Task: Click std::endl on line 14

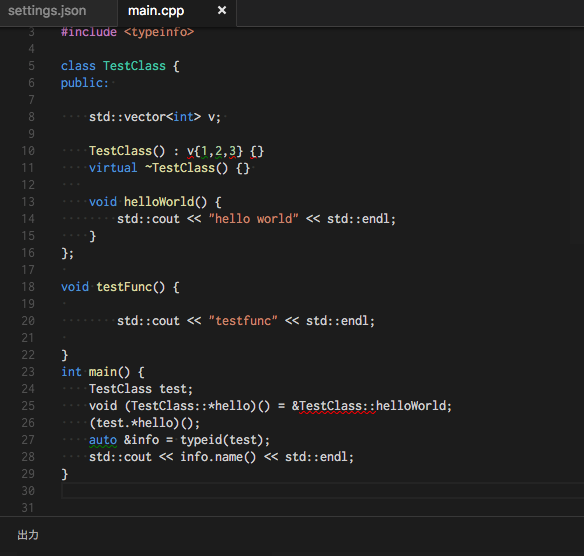Action: coord(358,219)
